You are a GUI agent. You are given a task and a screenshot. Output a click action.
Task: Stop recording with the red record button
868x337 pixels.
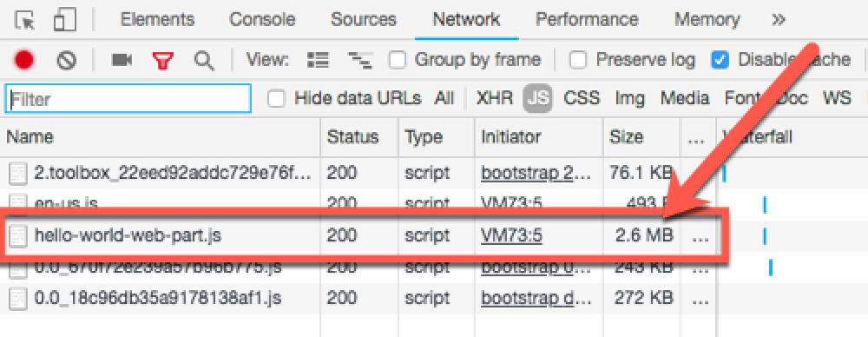coord(23,60)
